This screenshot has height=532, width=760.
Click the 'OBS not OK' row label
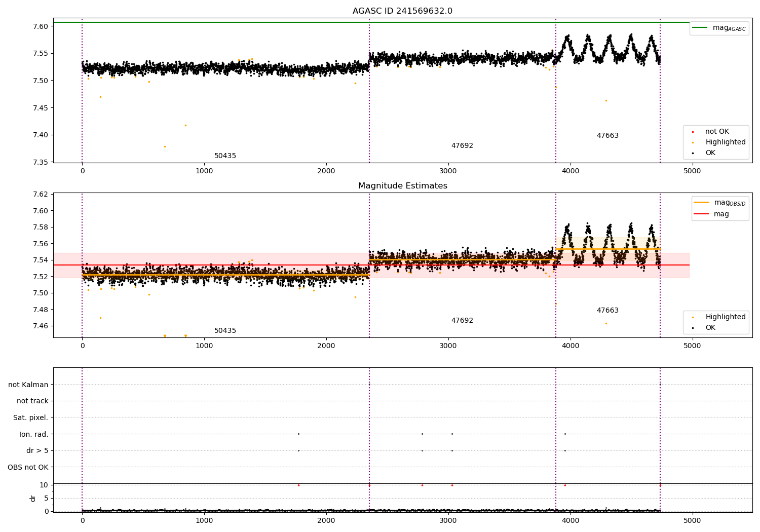click(28, 468)
